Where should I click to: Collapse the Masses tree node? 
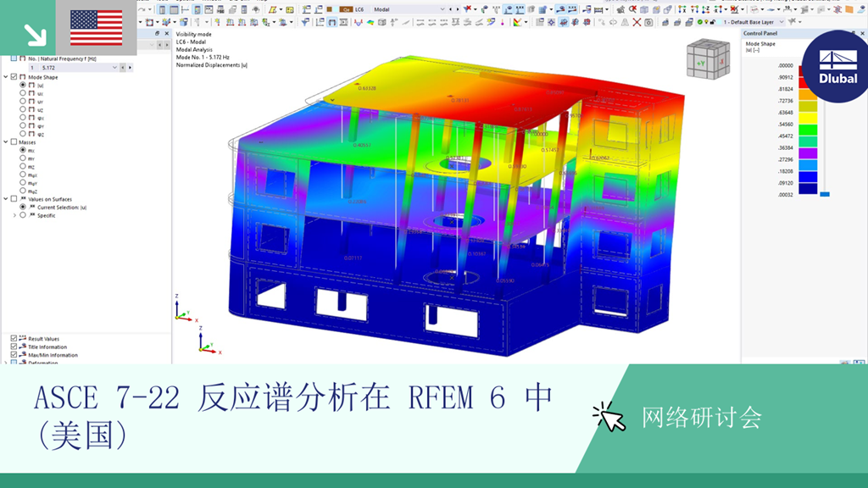pyautogui.click(x=6, y=142)
